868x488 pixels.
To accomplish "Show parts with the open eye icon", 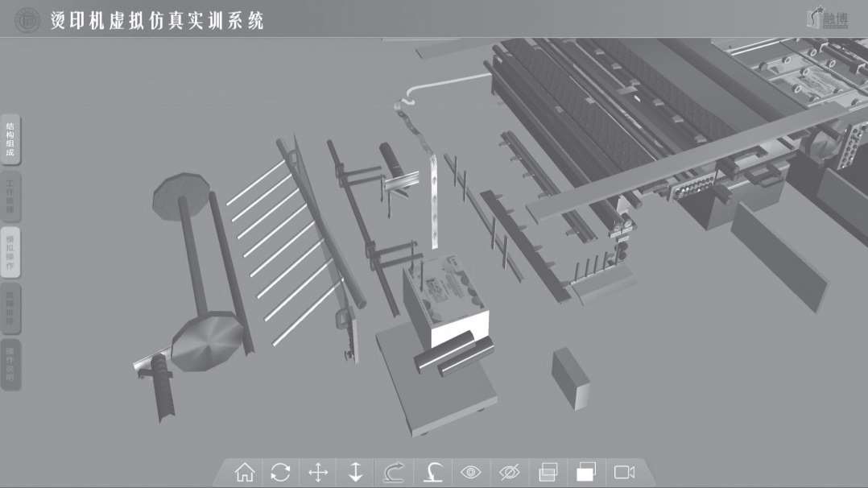I will [x=472, y=472].
